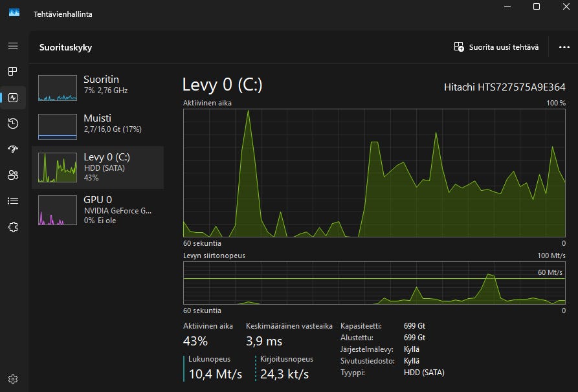578x392 pixels.
Task: Click the Muisti mini graph thumbnail
Action: 58,127
